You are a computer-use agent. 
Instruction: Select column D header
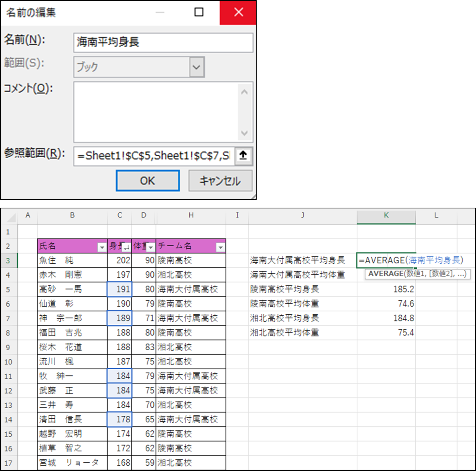(x=144, y=215)
